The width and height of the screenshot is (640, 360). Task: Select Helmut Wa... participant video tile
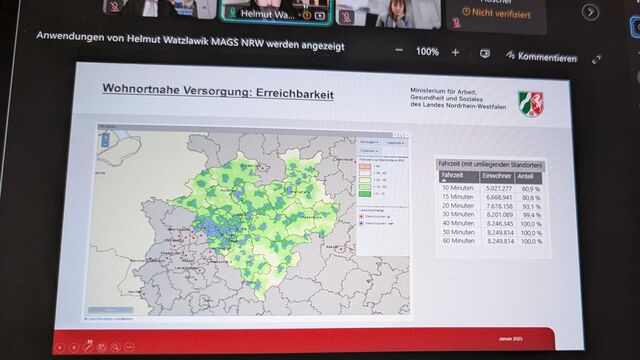(276, 11)
